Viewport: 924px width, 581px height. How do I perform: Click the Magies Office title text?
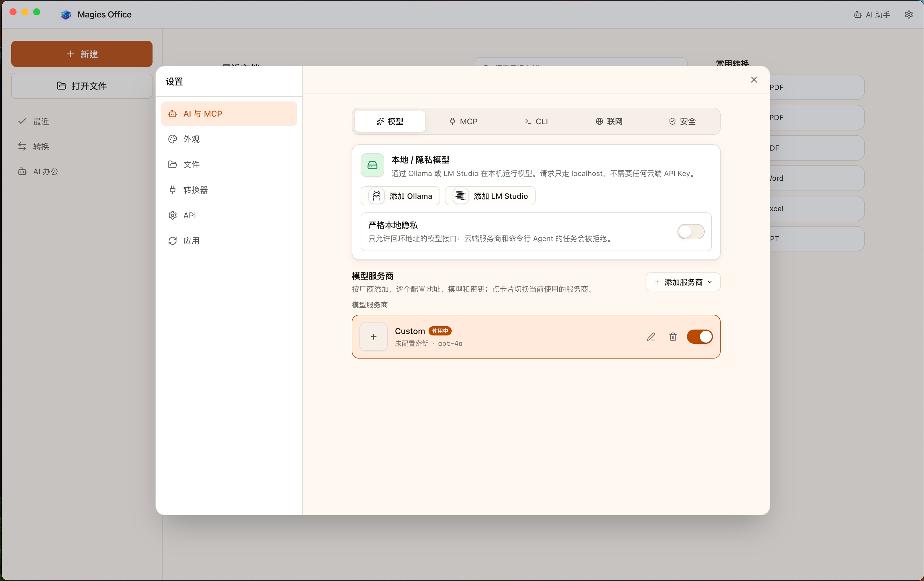(104, 14)
